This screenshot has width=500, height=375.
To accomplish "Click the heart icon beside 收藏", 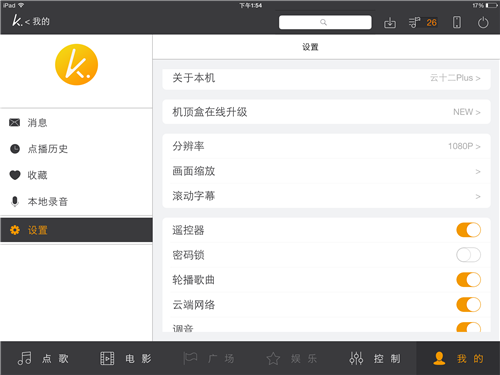I will point(15,175).
